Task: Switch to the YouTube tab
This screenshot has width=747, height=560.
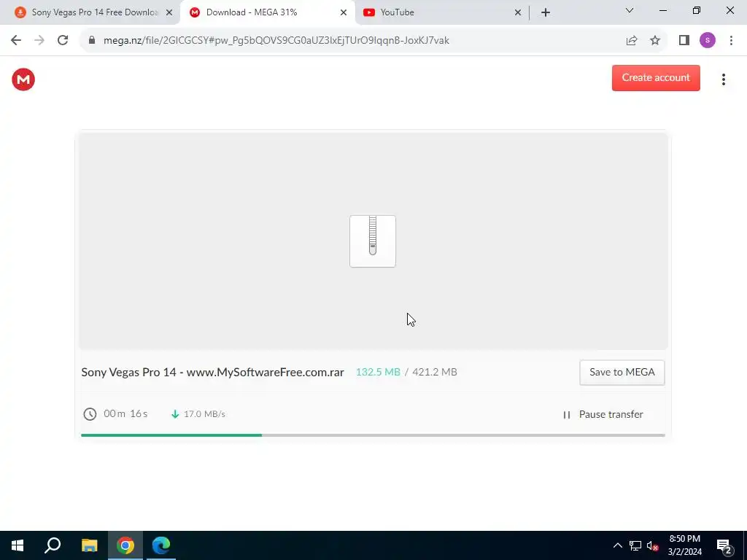Action: tap(440, 12)
